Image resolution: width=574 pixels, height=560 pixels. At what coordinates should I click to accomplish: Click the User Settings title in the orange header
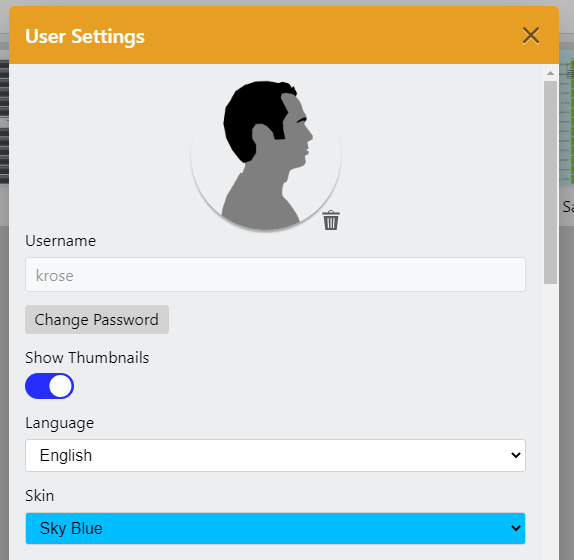85,37
